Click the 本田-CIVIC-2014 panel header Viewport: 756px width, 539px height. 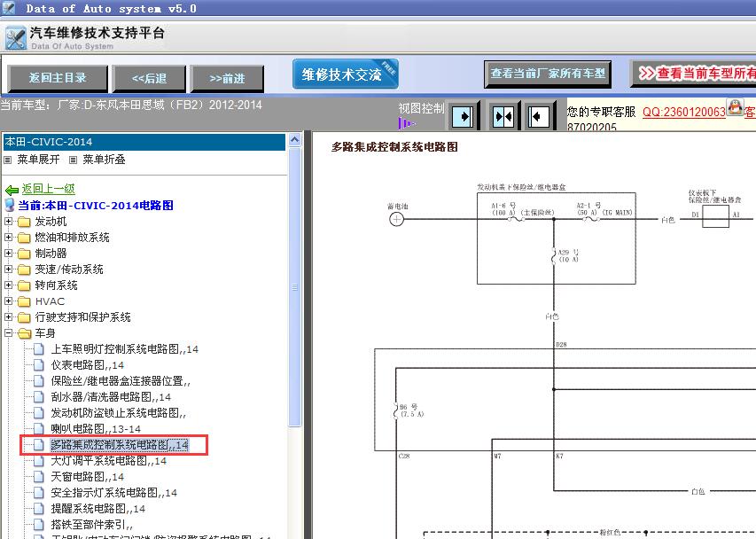point(144,142)
